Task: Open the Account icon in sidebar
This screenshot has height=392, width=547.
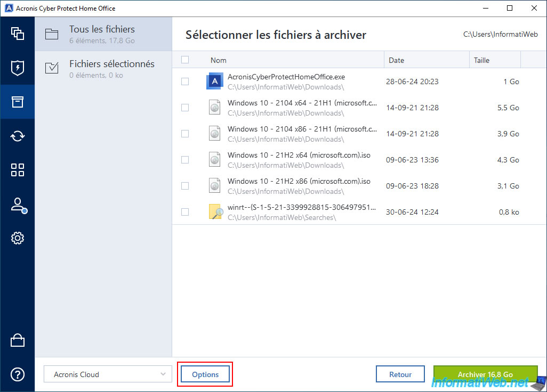Action: click(x=17, y=205)
